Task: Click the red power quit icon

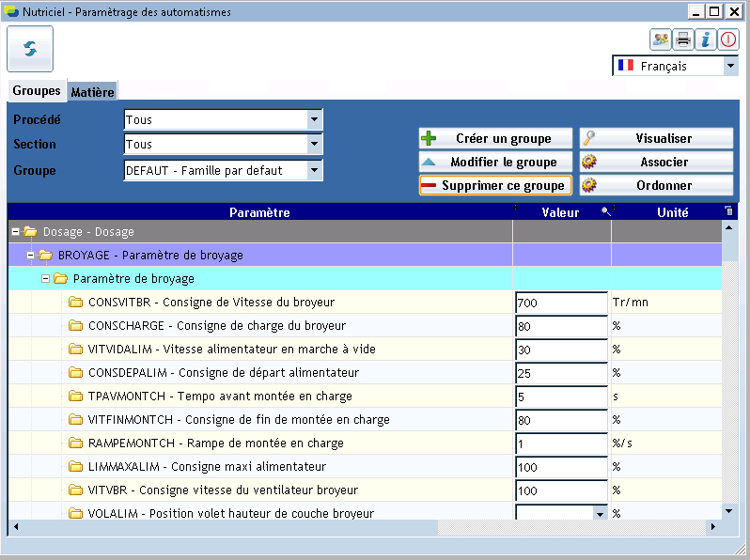Action: click(x=728, y=39)
